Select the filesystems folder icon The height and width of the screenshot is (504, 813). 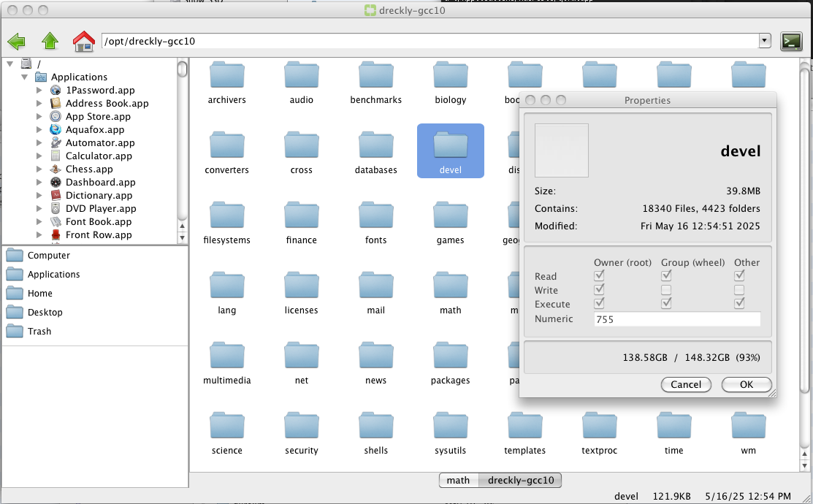coord(227,215)
